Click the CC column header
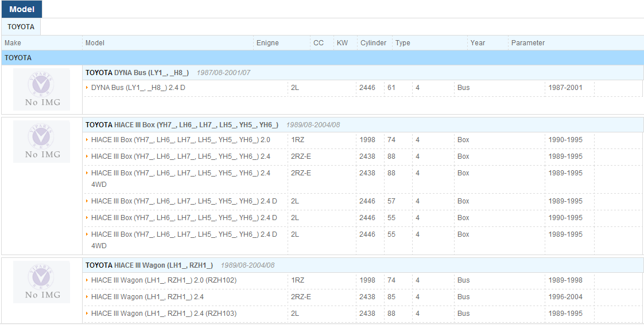The image size is (644, 325). (319, 42)
